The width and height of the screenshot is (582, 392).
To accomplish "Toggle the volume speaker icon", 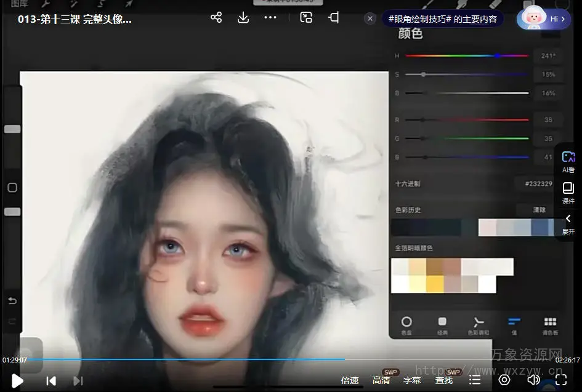I will coord(533,380).
